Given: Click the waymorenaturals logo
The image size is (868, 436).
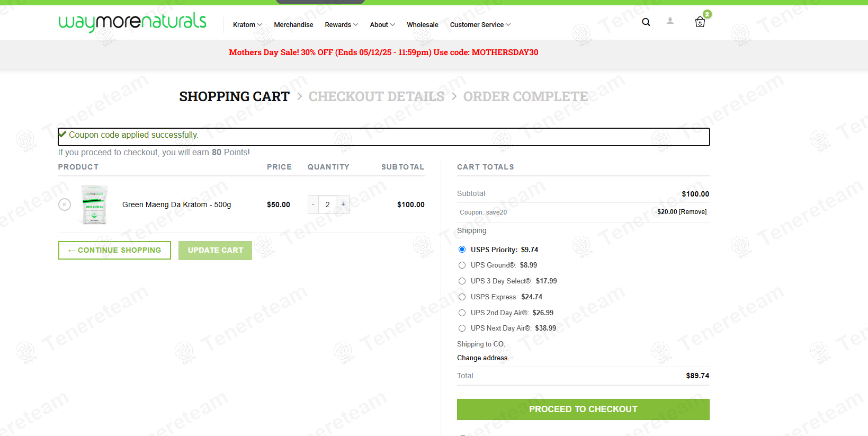Looking at the screenshot, I should click(132, 22).
